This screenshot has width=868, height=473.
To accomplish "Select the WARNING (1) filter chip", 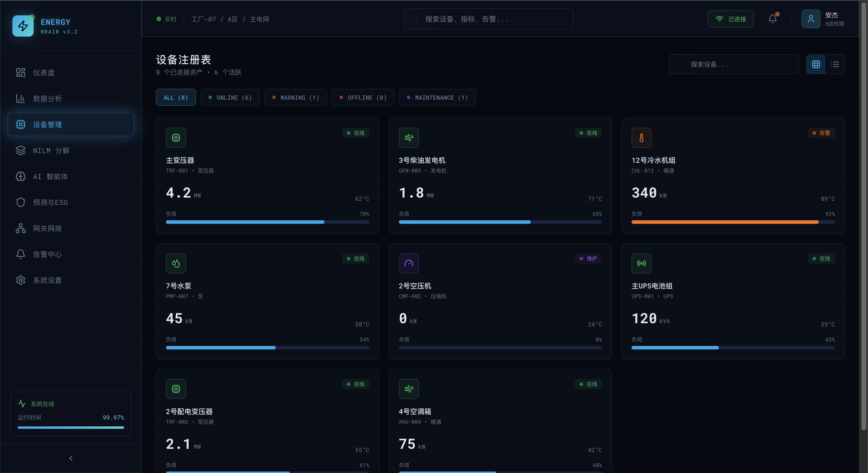I will [x=296, y=98].
